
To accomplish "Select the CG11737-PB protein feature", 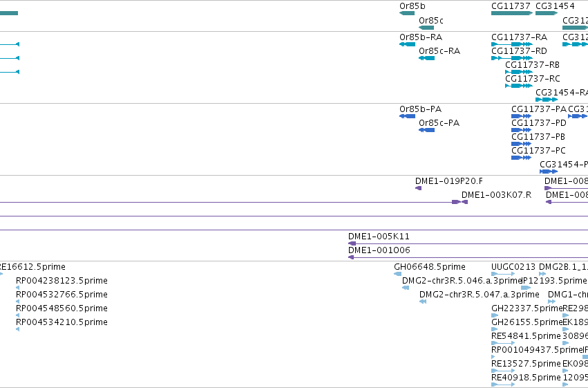I will [521, 144].
